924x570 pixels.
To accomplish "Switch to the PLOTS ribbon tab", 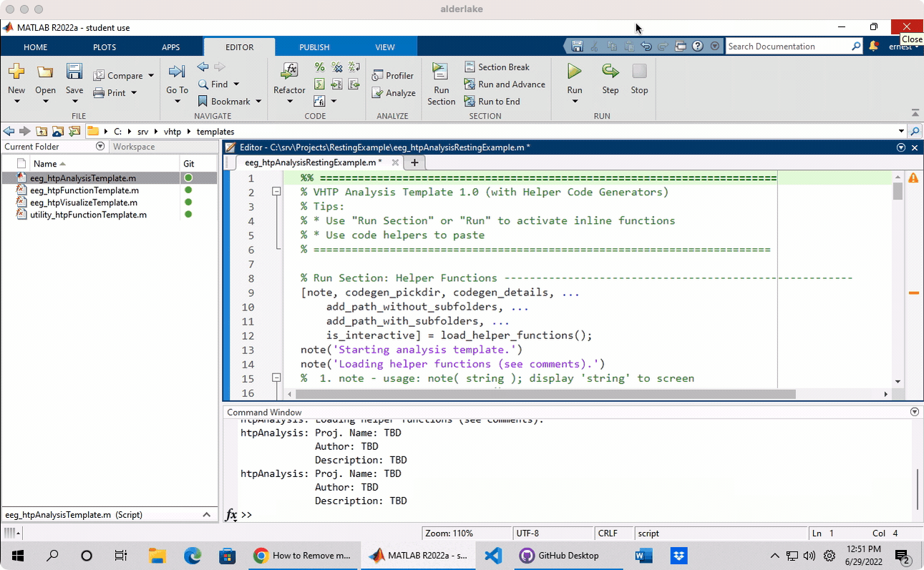I will [104, 47].
